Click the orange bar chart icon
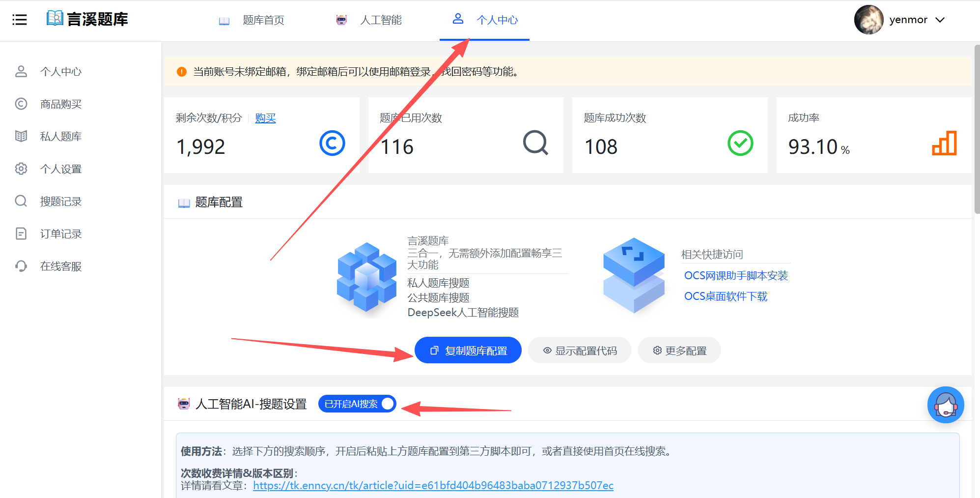 pyautogui.click(x=944, y=144)
